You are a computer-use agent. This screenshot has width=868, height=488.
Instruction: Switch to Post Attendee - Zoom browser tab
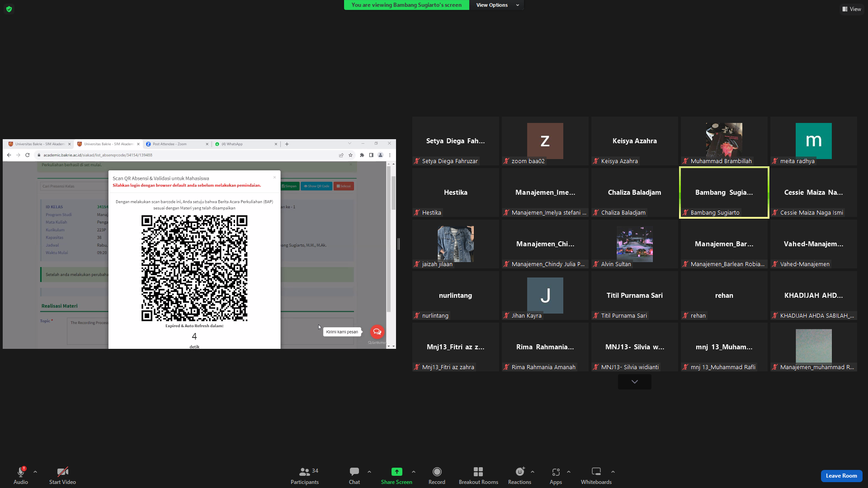click(177, 144)
